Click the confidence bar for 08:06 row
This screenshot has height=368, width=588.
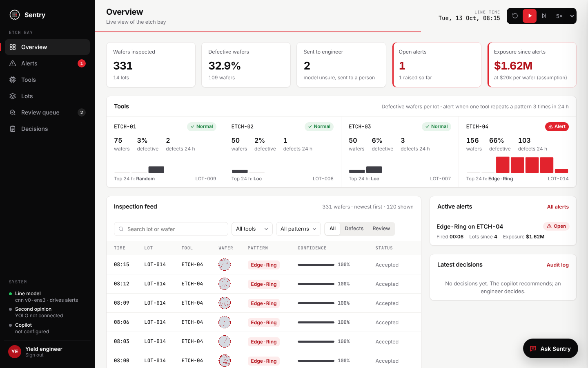coord(316,322)
